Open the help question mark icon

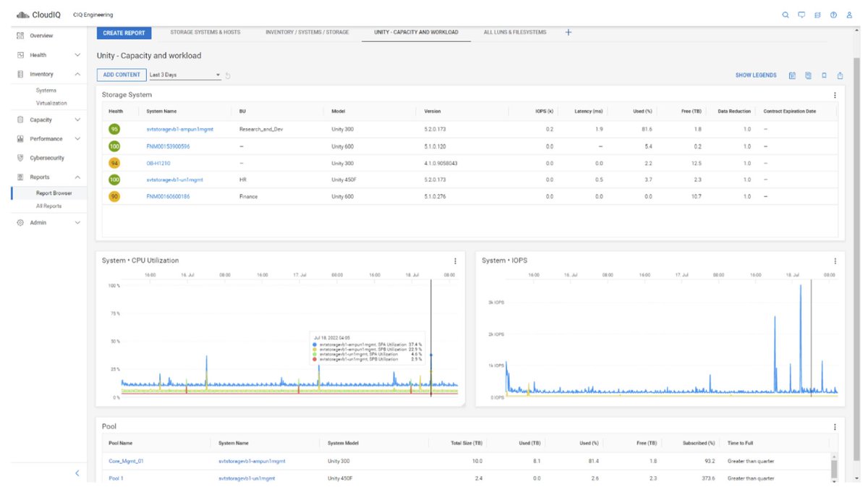(x=833, y=14)
